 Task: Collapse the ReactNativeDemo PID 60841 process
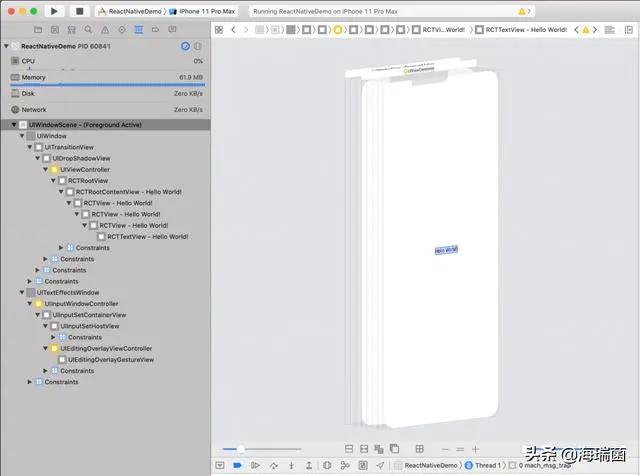tap(6, 46)
